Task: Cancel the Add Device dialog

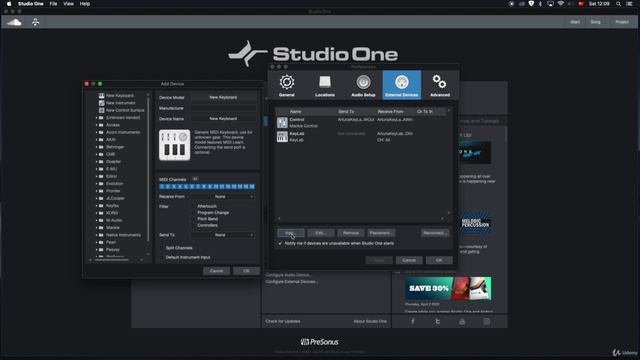Action: click(216, 271)
